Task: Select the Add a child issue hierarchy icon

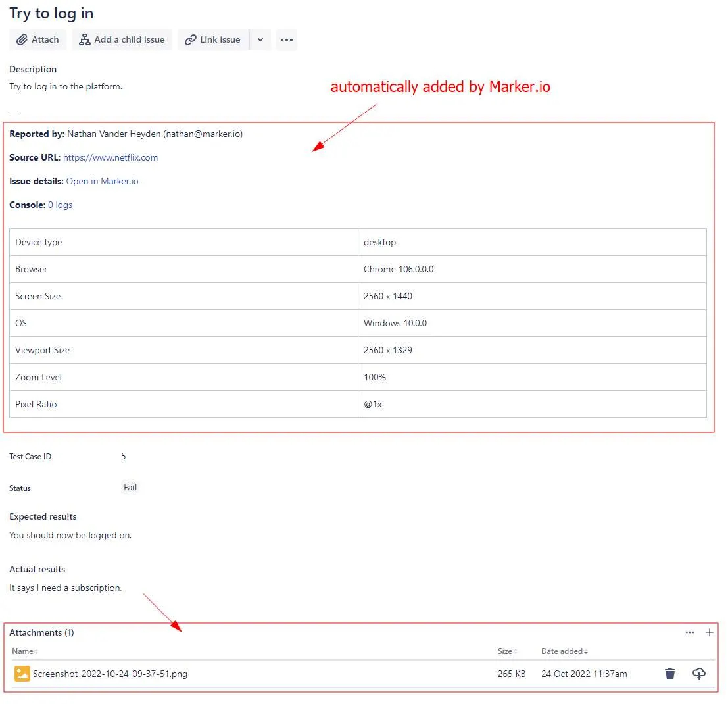Action: pyautogui.click(x=84, y=39)
